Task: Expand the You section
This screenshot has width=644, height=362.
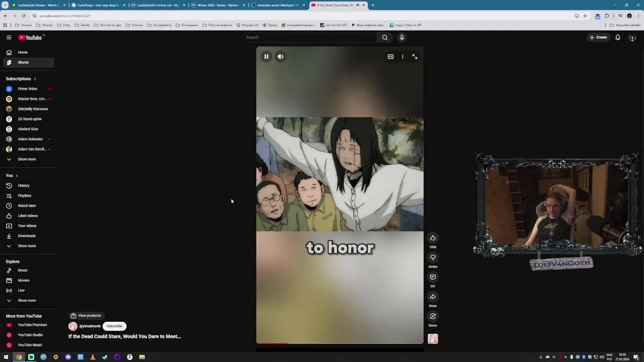Action: tap(12, 175)
